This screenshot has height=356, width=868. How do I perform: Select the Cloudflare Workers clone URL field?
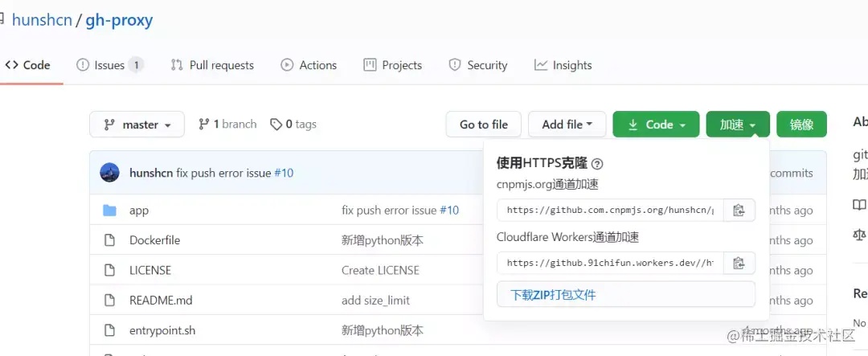point(610,263)
